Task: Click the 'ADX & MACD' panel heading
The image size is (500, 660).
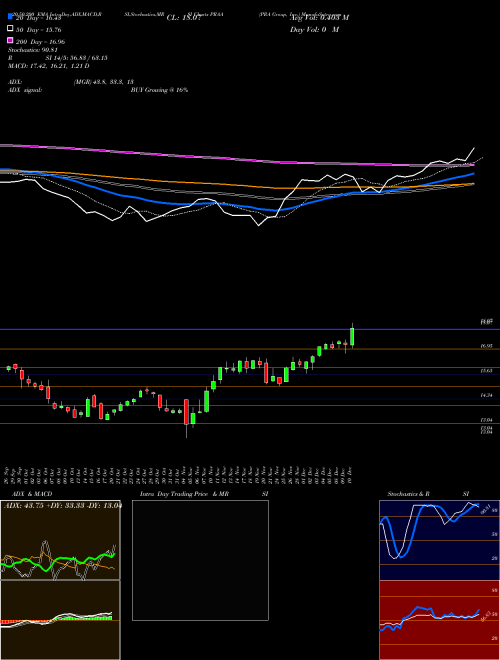Action: (x=30, y=494)
